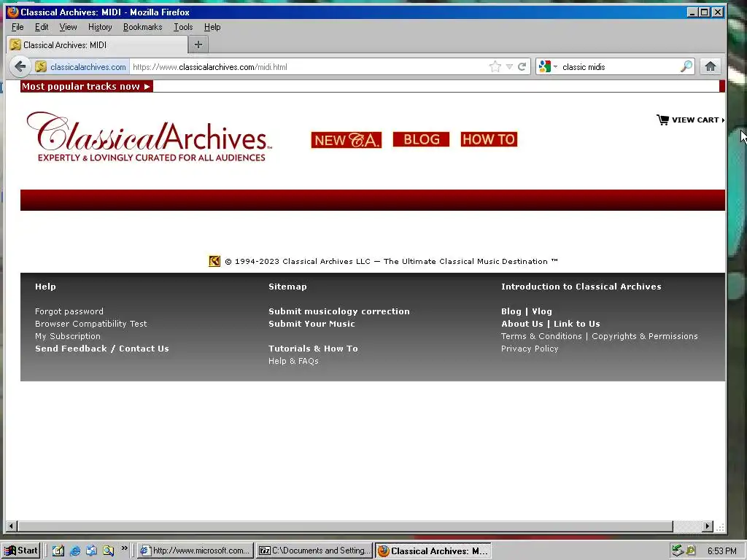Viewport: 747px width, 560px height.
Task: Switch to the microsoft.com taskbar window
Action: 196,551
